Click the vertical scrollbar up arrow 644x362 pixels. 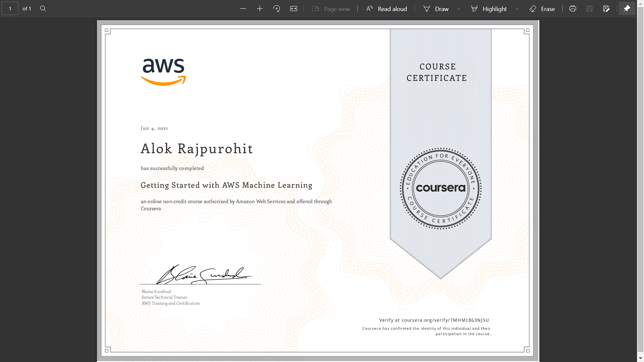click(x=640, y=3)
